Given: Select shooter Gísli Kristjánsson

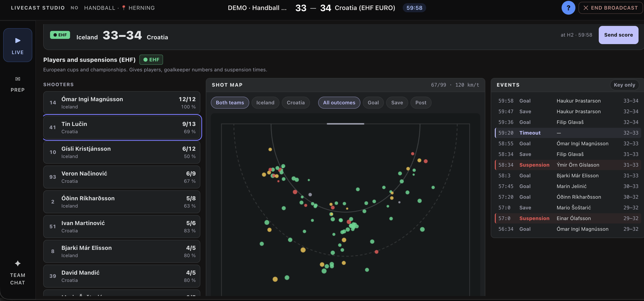Looking at the screenshot, I should tap(122, 152).
